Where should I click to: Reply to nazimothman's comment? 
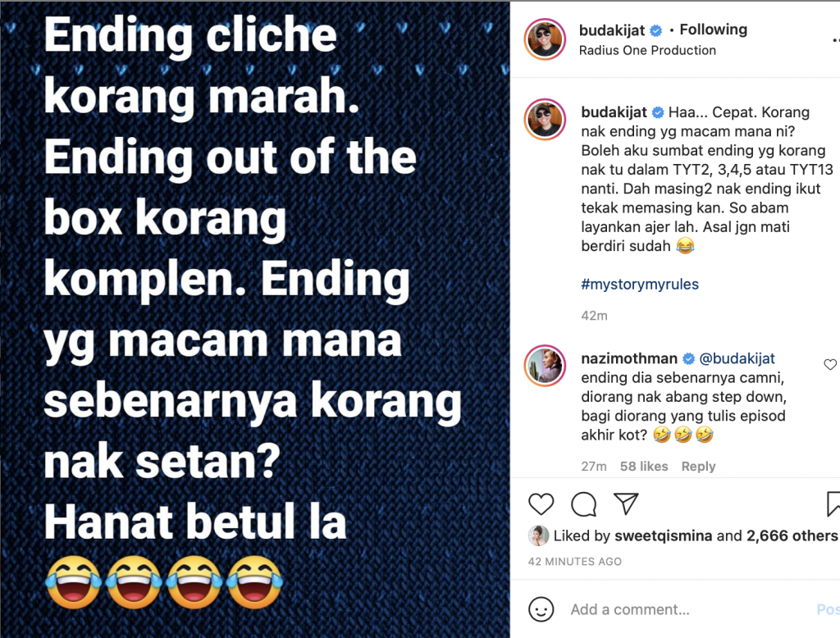tap(698, 466)
